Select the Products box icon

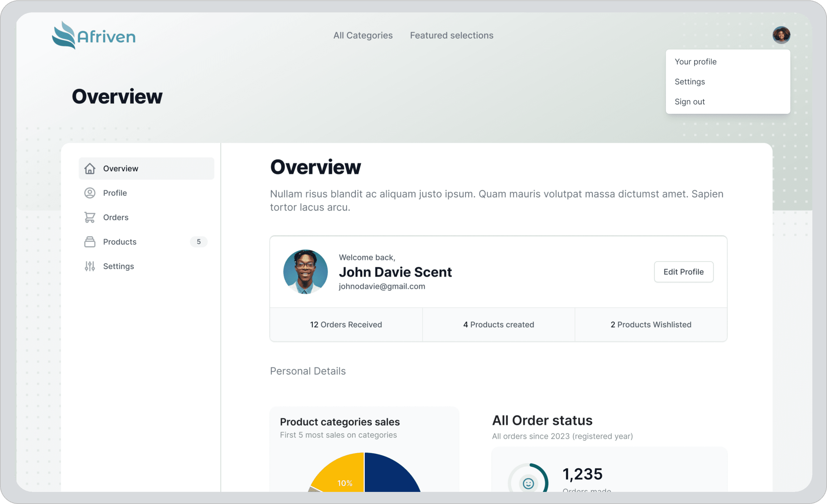(x=90, y=242)
